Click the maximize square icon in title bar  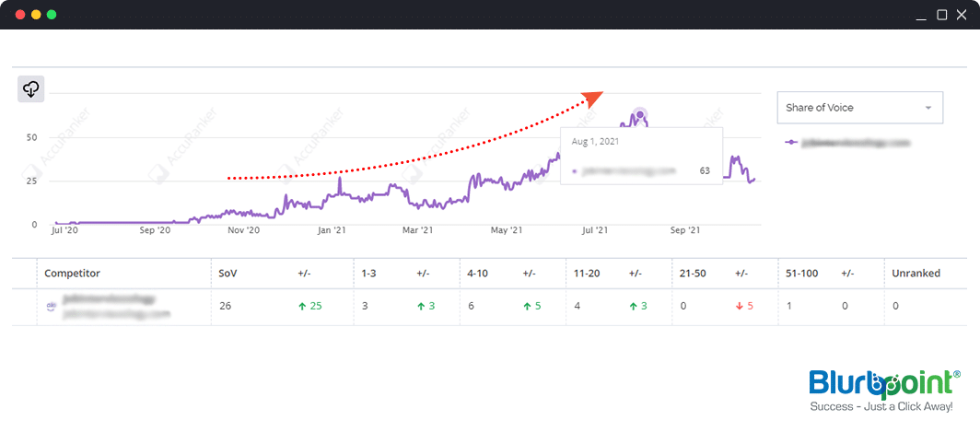point(941,15)
